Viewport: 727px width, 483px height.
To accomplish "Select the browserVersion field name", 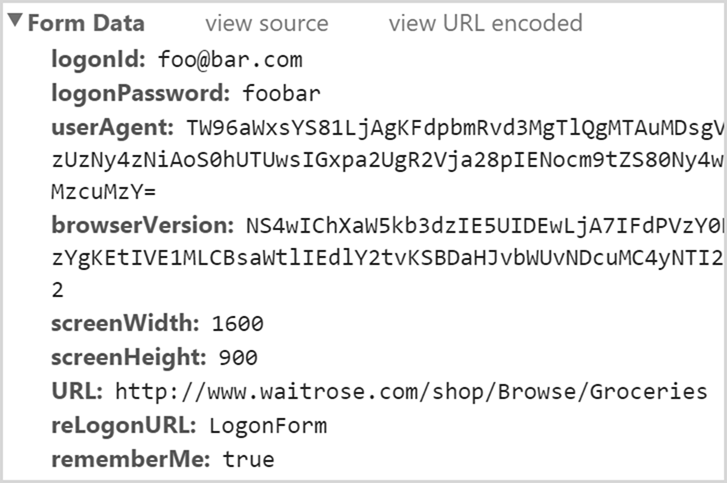I will 142,225.
